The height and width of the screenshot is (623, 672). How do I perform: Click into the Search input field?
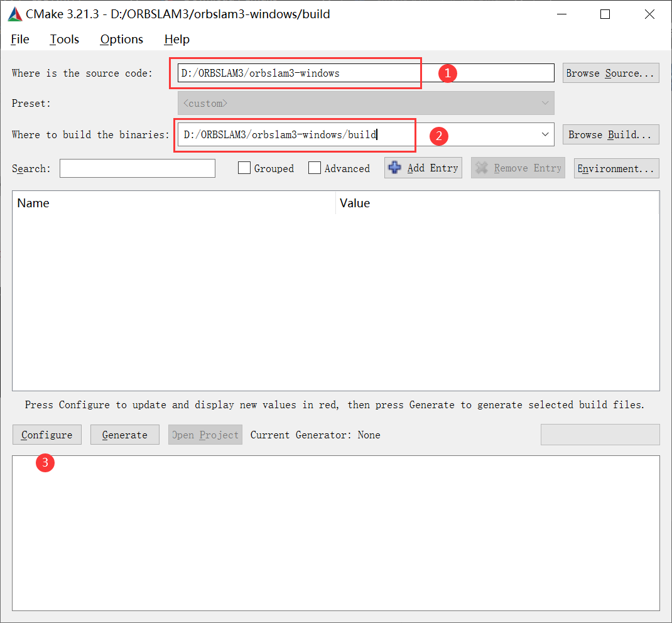tap(137, 168)
